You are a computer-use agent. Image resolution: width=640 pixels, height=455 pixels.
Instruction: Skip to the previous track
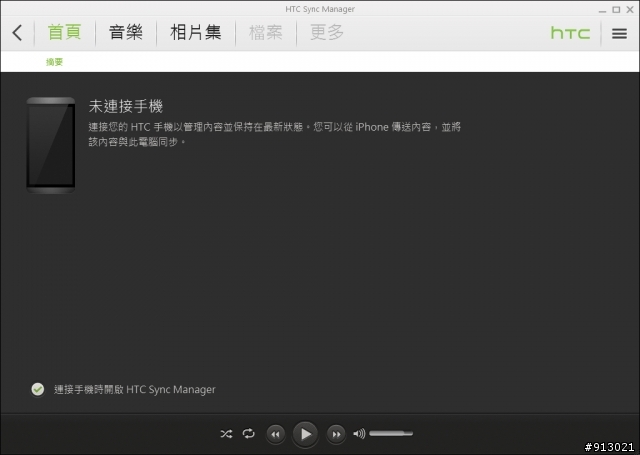276,434
